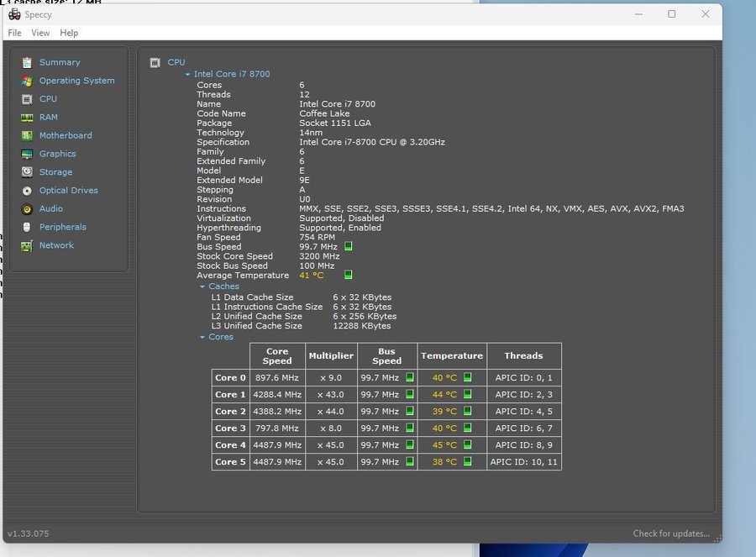Maximize the Speccy window

point(672,14)
